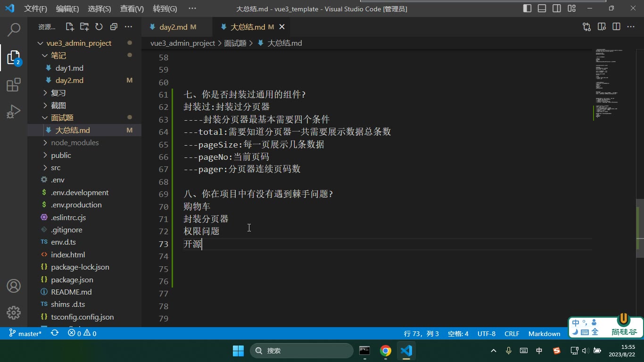Viewport: 644px width, 362px height.
Task: Open the 选择(S) menu
Action: (x=99, y=8)
